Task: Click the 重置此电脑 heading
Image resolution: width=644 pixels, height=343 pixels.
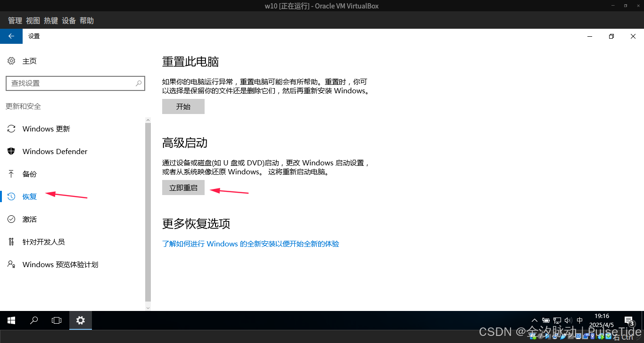Action: (190, 62)
